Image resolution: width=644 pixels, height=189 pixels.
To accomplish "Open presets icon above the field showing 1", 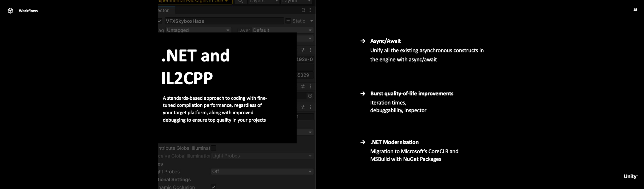I will coord(302,107).
